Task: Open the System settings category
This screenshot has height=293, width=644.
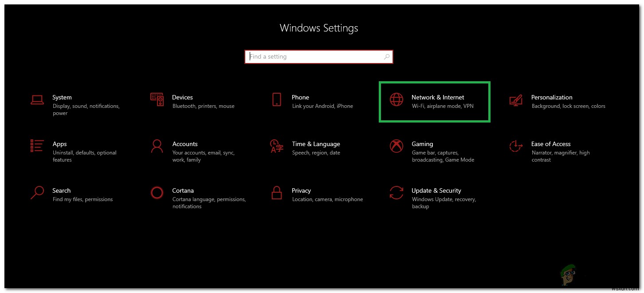Action: pos(62,98)
